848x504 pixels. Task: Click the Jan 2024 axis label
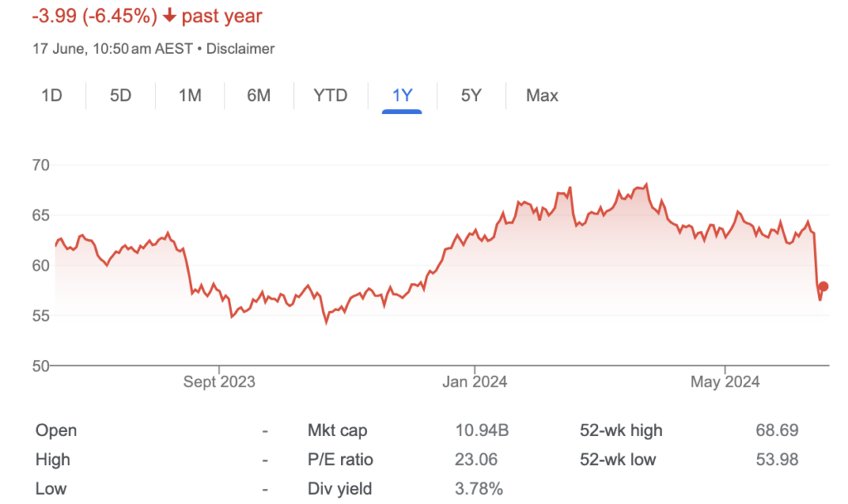[x=475, y=382]
